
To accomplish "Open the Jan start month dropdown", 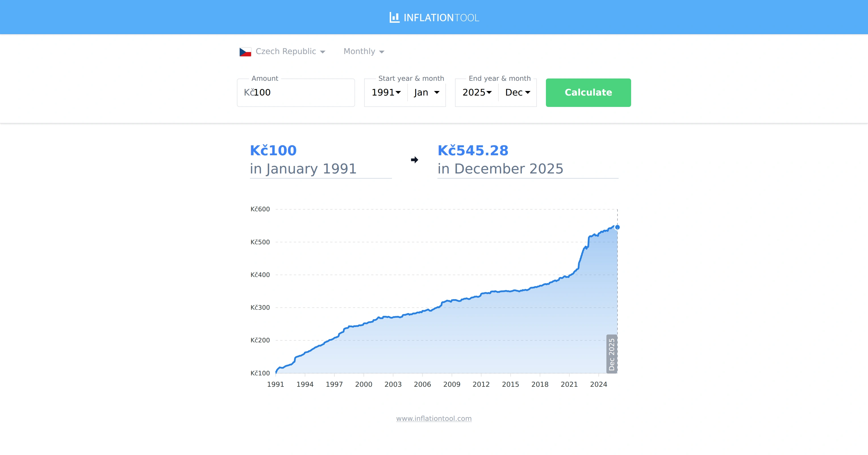I will [425, 92].
